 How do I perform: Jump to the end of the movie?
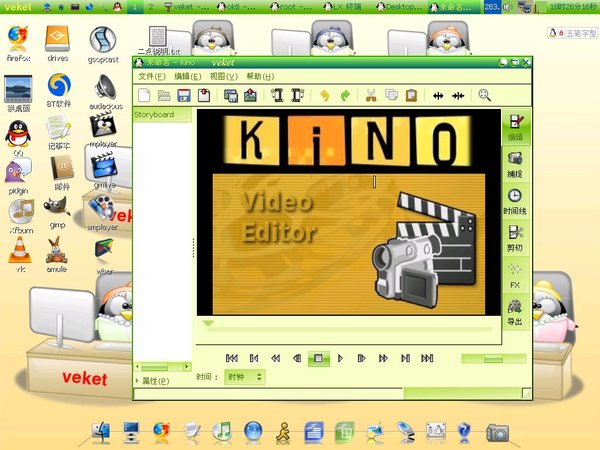pyautogui.click(x=427, y=359)
